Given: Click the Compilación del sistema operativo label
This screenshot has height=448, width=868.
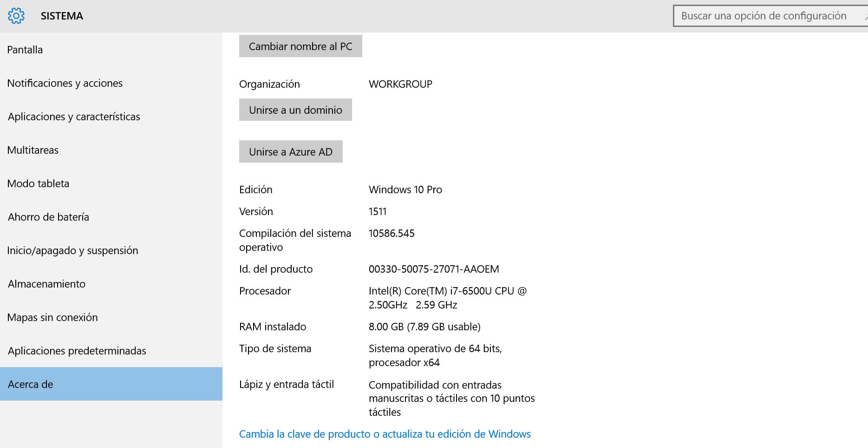Looking at the screenshot, I should click(295, 240).
